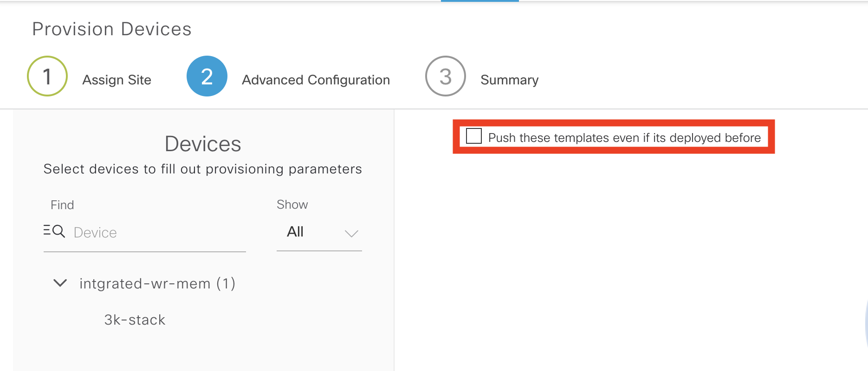Click the search filter icon under Find
This screenshot has width=868, height=371.
[54, 230]
